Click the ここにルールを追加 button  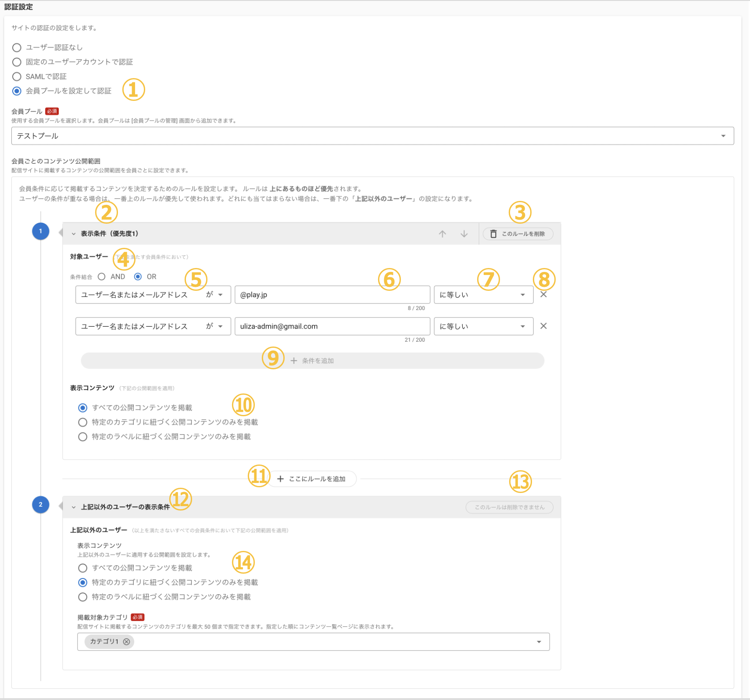click(311, 479)
